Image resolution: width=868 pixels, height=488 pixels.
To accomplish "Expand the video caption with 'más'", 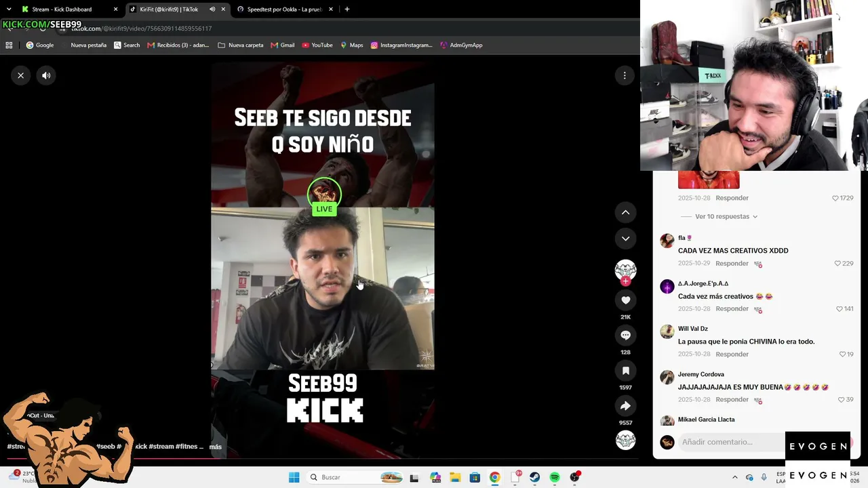I will pos(216,447).
